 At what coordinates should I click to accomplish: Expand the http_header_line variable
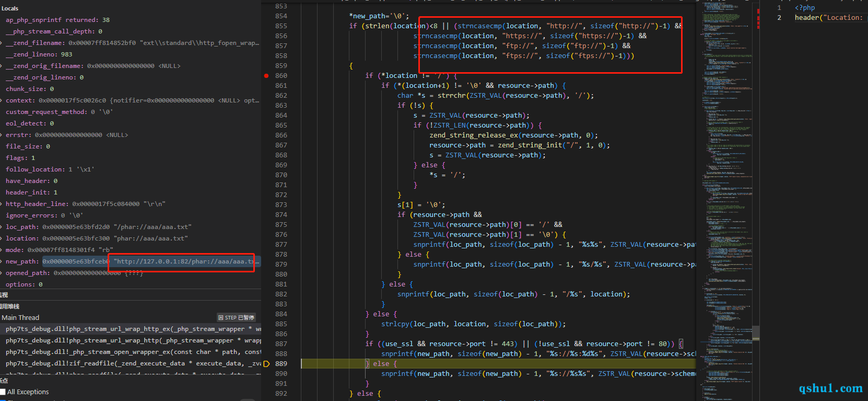click(x=2, y=204)
